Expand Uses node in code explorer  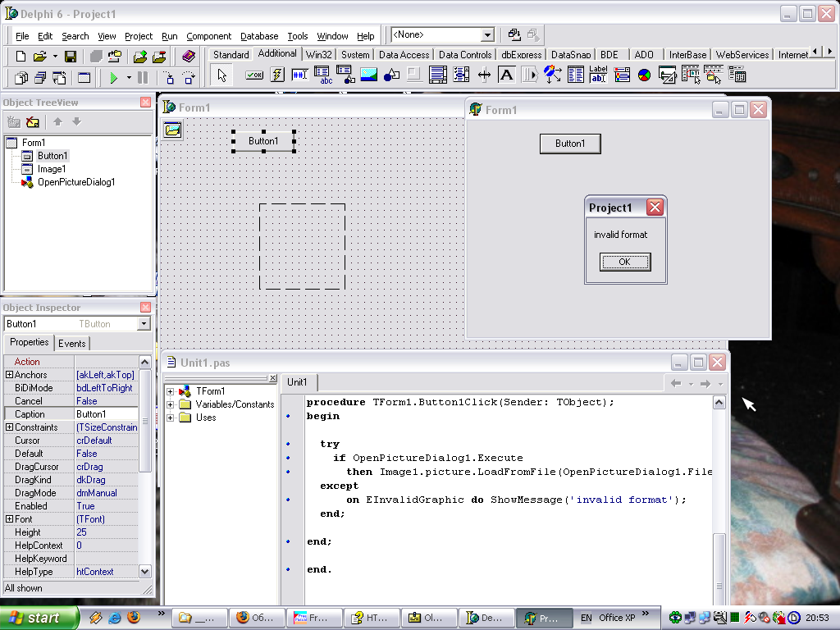[x=171, y=418]
